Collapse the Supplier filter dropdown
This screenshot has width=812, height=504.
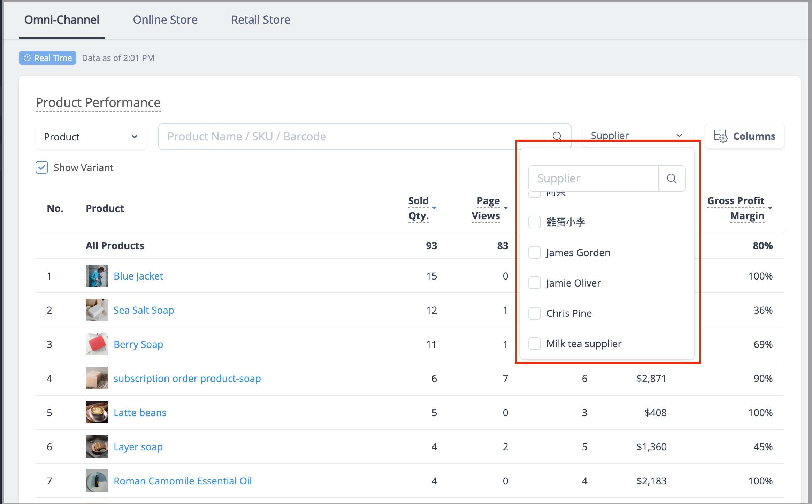[638, 135]
